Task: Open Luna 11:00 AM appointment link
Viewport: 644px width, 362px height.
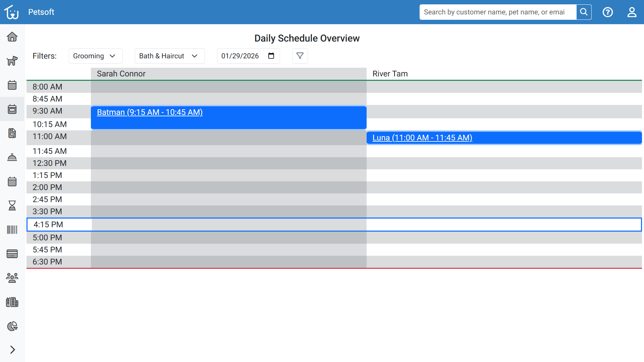Action: coord(422,138)
